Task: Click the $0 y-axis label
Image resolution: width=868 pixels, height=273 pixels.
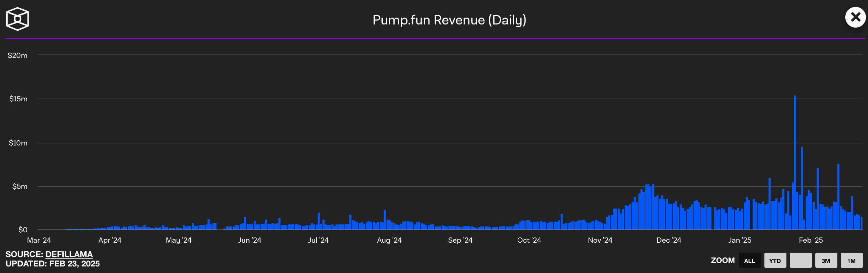Action: point(23,230)
